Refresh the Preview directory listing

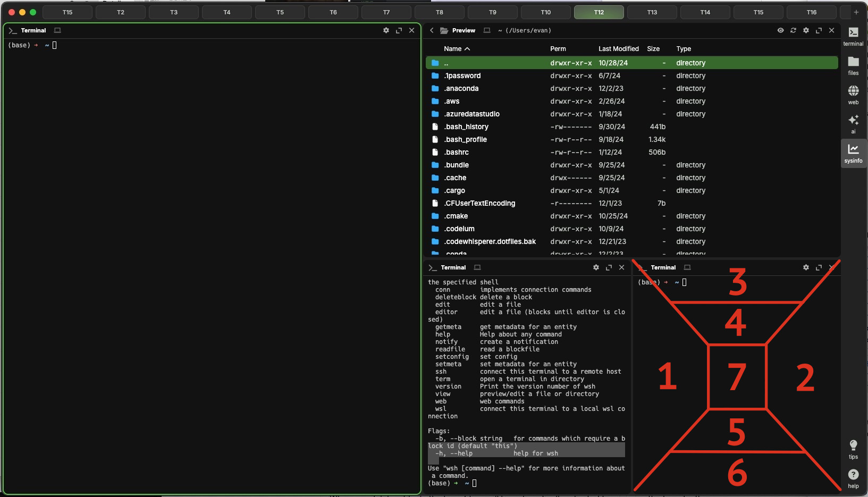tap(793, 30)
